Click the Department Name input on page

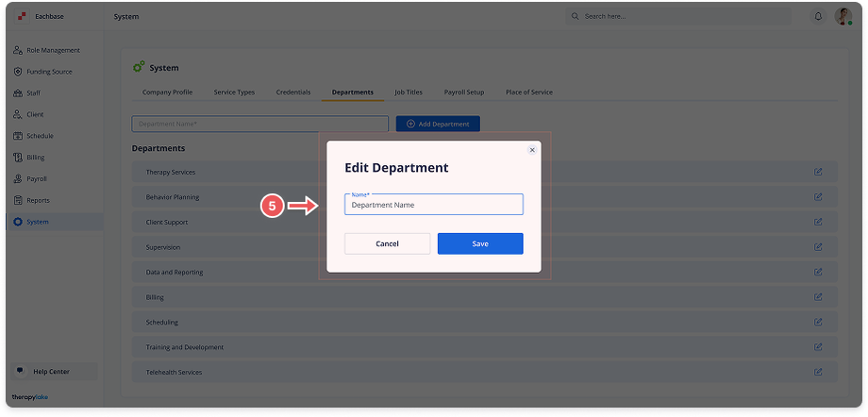259,124
